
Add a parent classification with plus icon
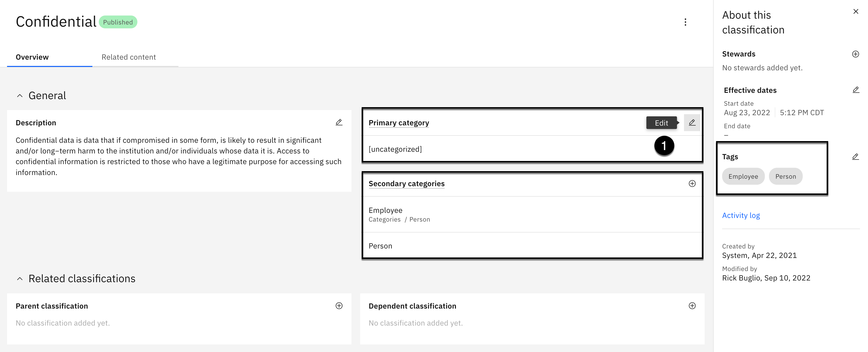point(339,305)
